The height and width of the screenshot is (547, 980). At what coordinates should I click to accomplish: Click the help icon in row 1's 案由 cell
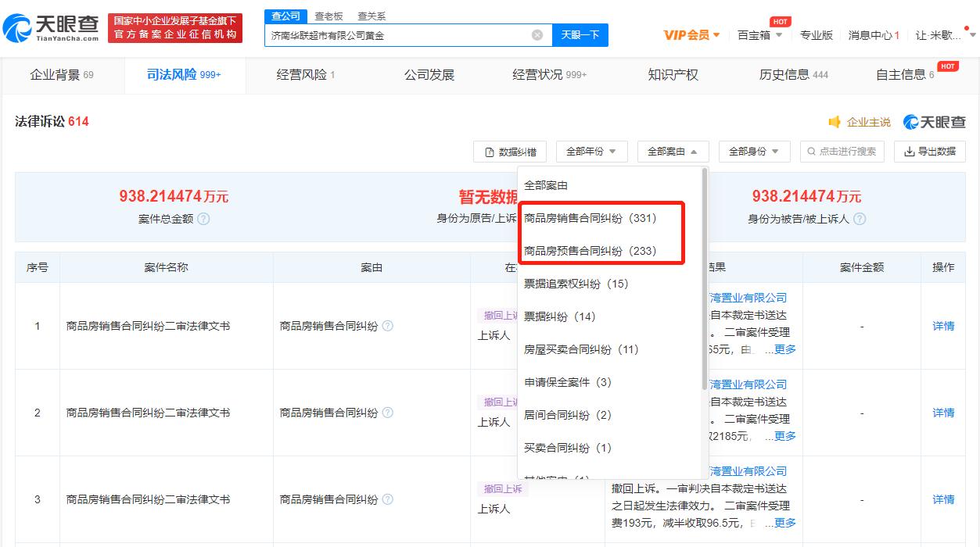[388, 326]
